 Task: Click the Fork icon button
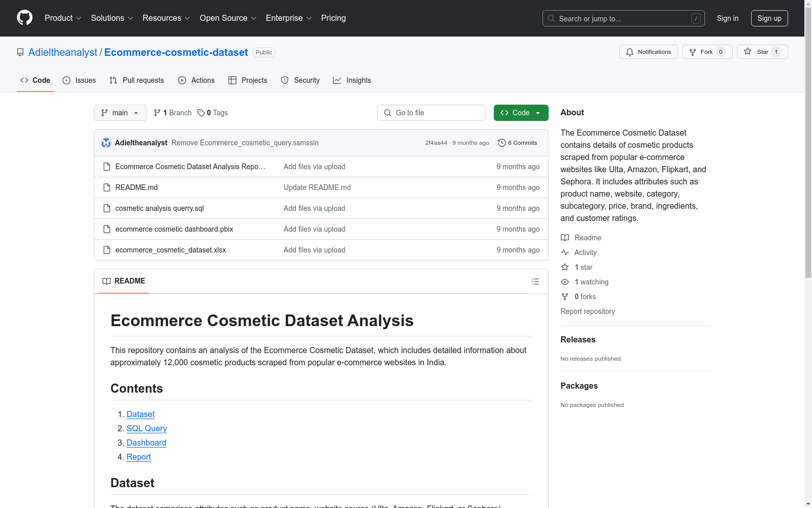pyautogui.click(x=693, y=52)
